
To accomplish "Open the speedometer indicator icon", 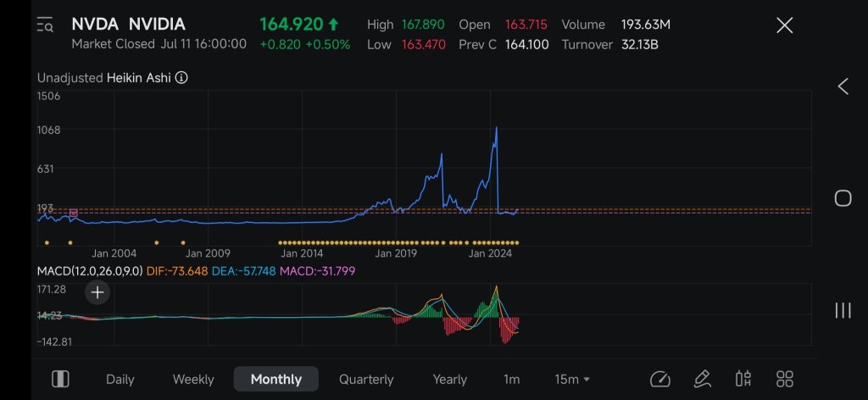I will [659, 379].
